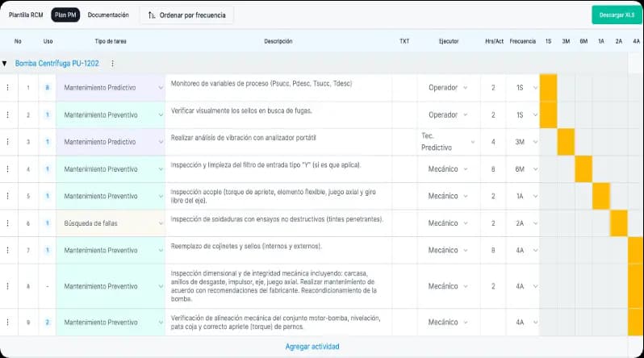Click the usage count badge in row 1
The width and height of the screenshot is (644, 358).
tap(48, 88)
